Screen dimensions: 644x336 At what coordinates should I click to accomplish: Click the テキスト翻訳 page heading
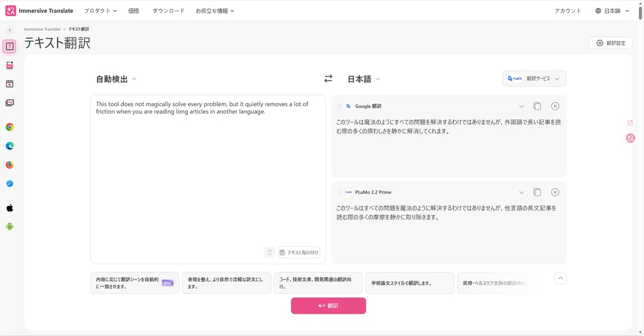(57, 43)
